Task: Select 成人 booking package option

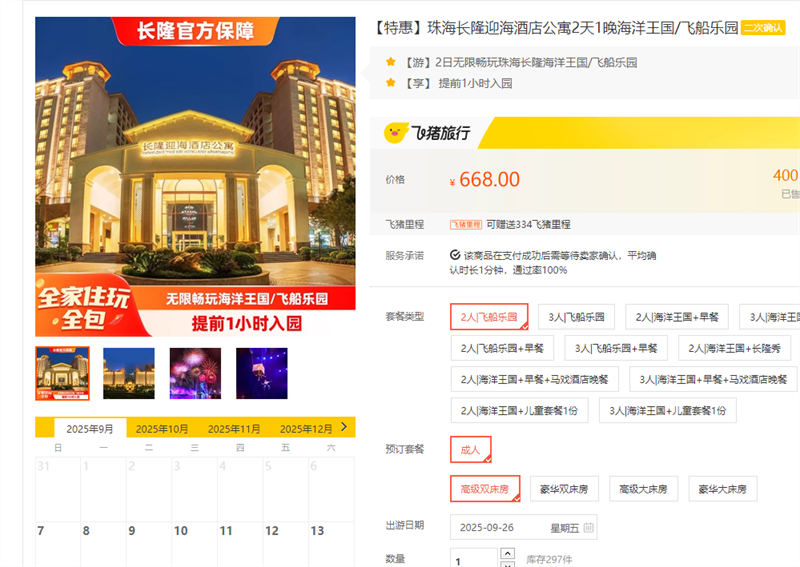Action: (470, 450)
